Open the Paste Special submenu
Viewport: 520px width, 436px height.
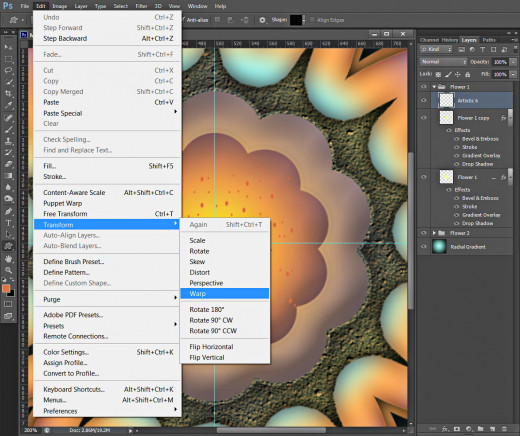[x=107, y=113]
